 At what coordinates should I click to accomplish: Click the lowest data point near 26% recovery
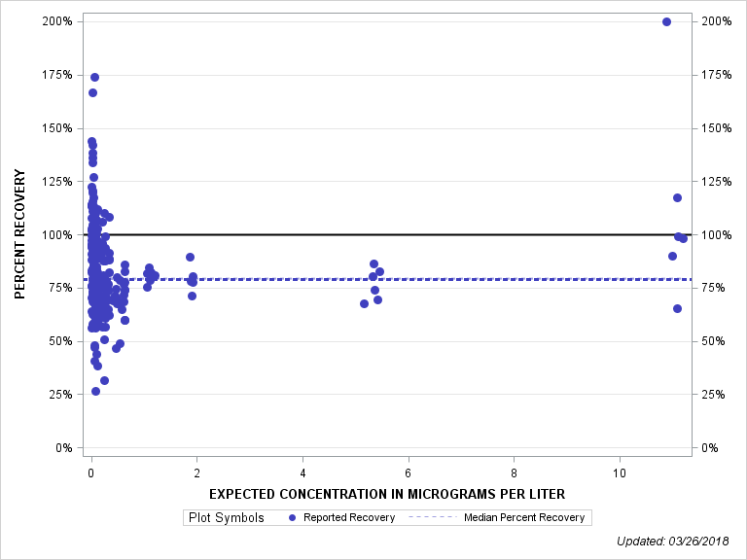[x=95, y=391]
